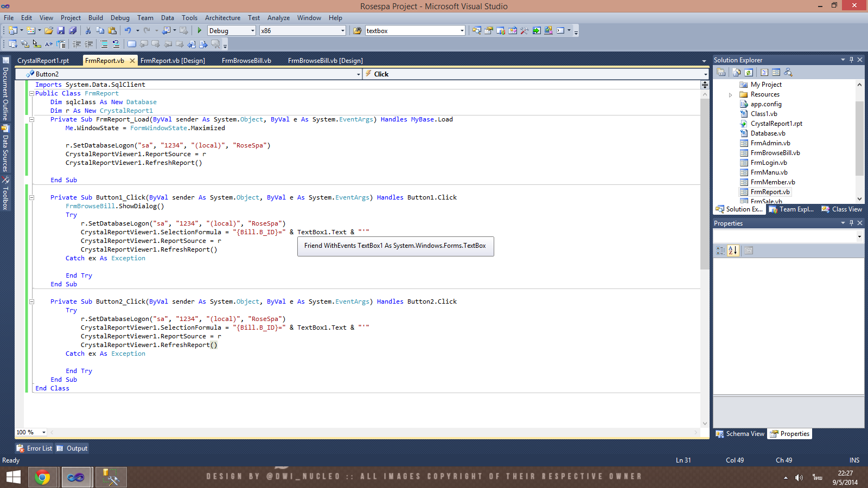Open the Error List panel
The height and width of the screenshot is (488, 868).
coord(34,448)
